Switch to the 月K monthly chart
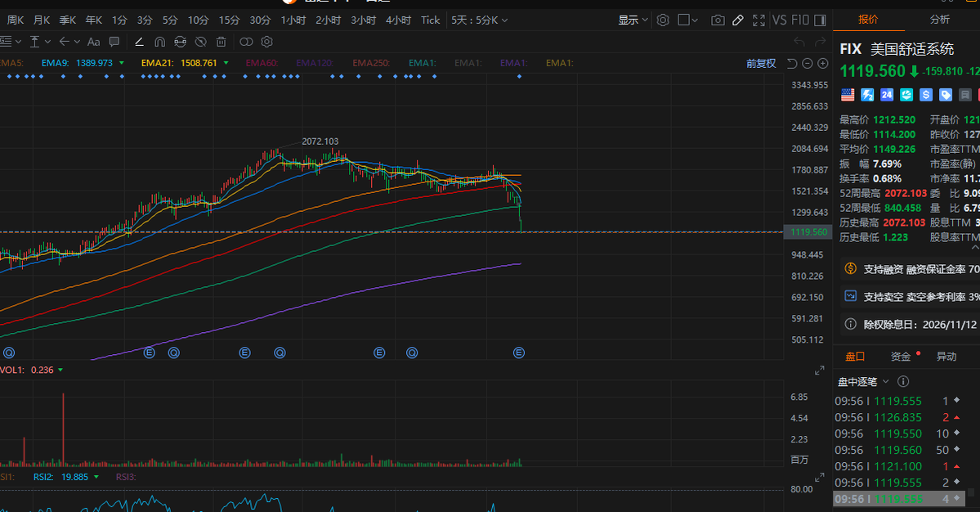 coord(41,20)
